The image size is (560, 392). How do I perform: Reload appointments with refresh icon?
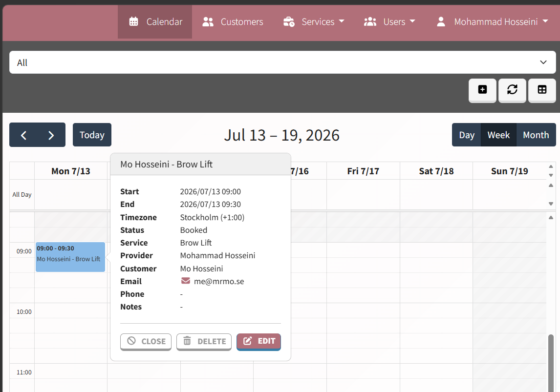(x=512, y=90)
